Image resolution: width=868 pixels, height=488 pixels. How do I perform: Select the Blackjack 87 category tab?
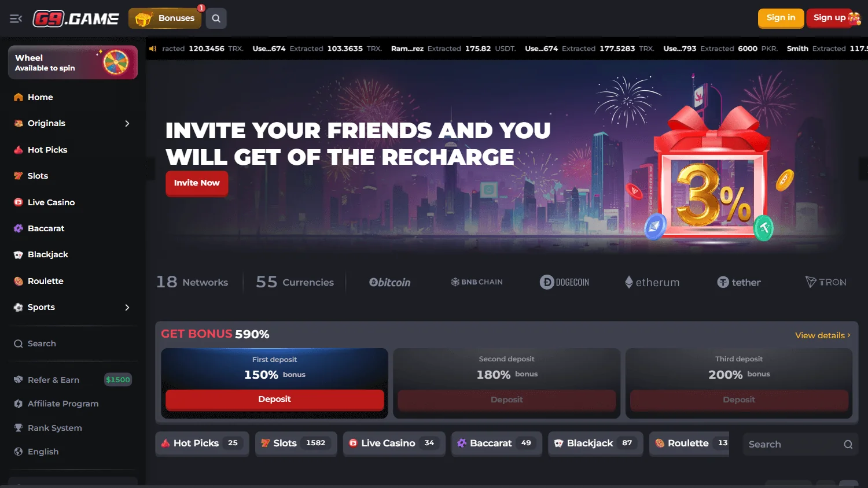coord(595,443)
